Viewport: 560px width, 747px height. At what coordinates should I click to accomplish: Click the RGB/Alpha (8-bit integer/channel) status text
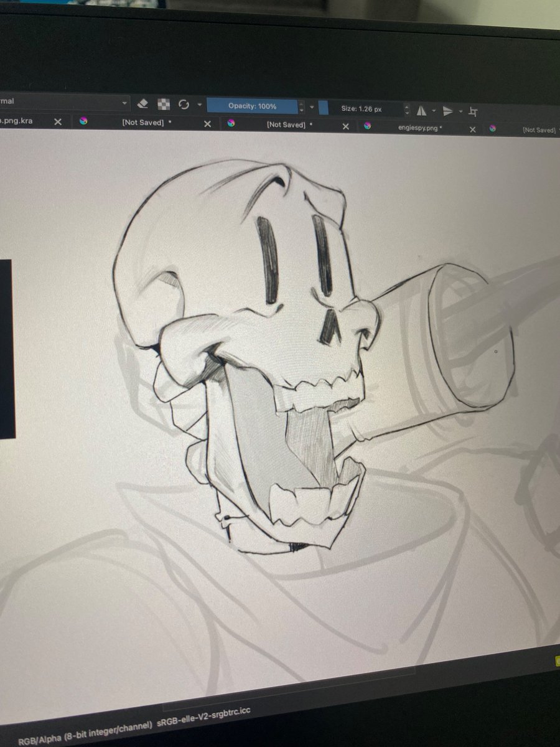click(86, 734)
